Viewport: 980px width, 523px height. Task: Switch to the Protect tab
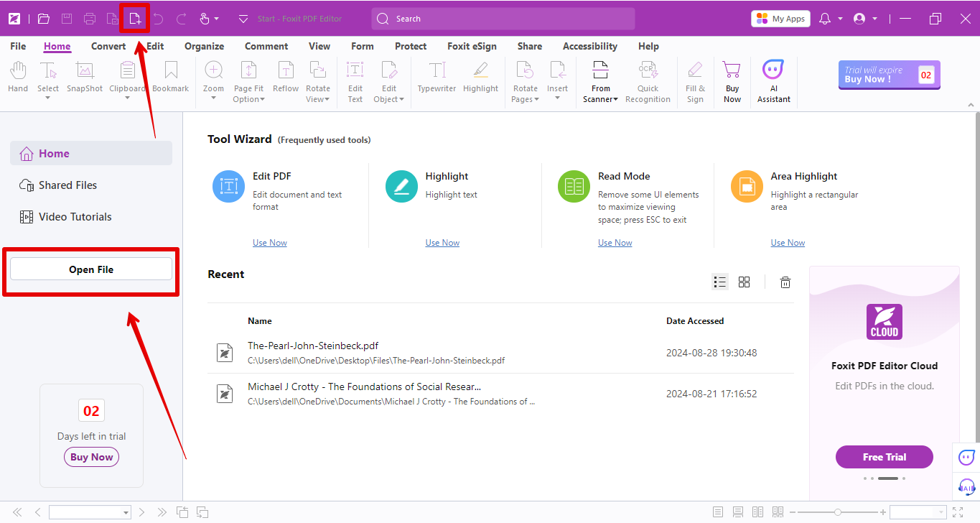(x=411, y=46)
